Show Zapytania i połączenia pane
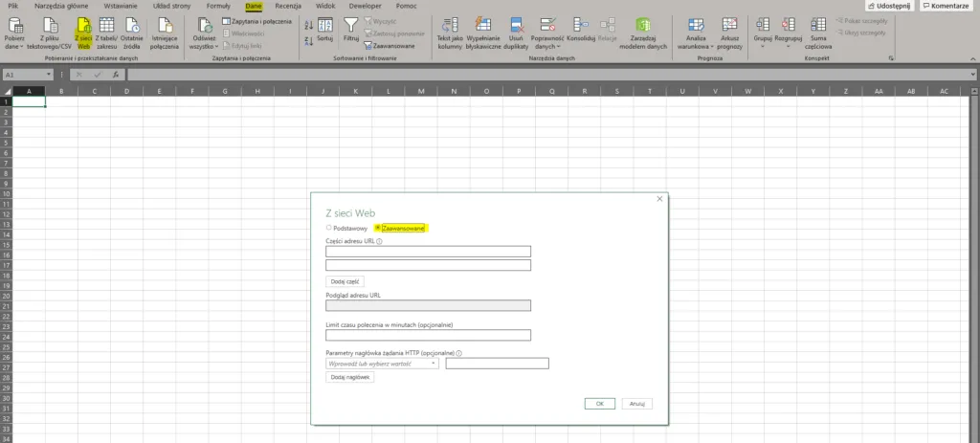 256,21
